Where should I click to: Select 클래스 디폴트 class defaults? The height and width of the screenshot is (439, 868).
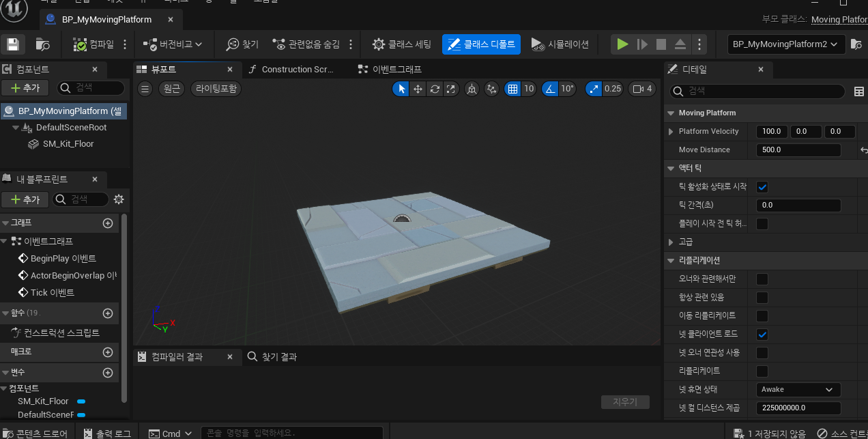[482, 44]
